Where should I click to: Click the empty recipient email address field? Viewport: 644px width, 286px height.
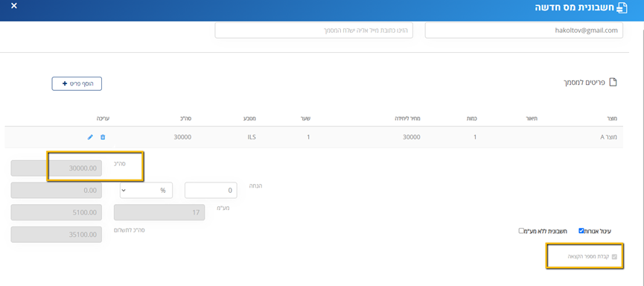[313, 31]
